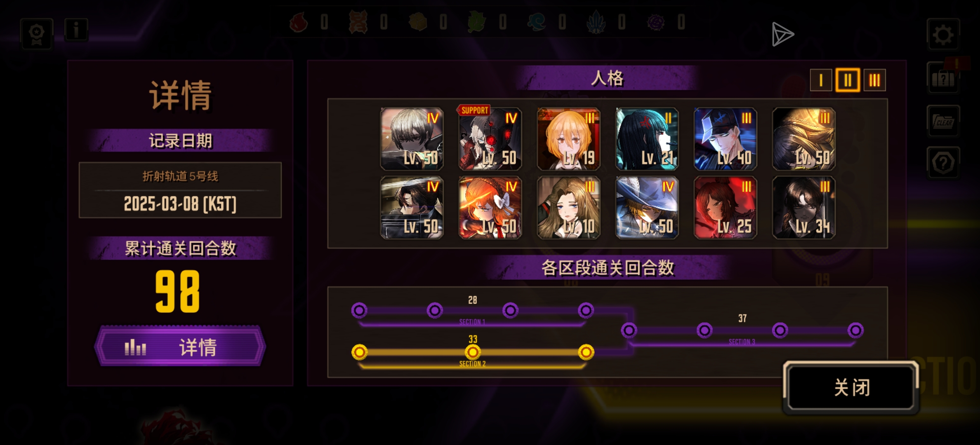Image resolution: width=980 pixels, height=445 pixels.
Task: Switch to team preset III
Action: coord(874,80)
